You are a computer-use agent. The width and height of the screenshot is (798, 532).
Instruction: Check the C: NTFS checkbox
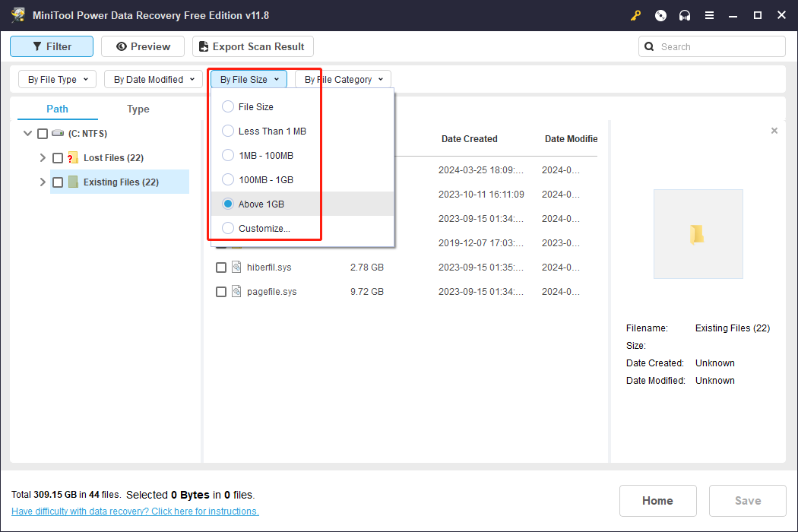pos(43,134)
